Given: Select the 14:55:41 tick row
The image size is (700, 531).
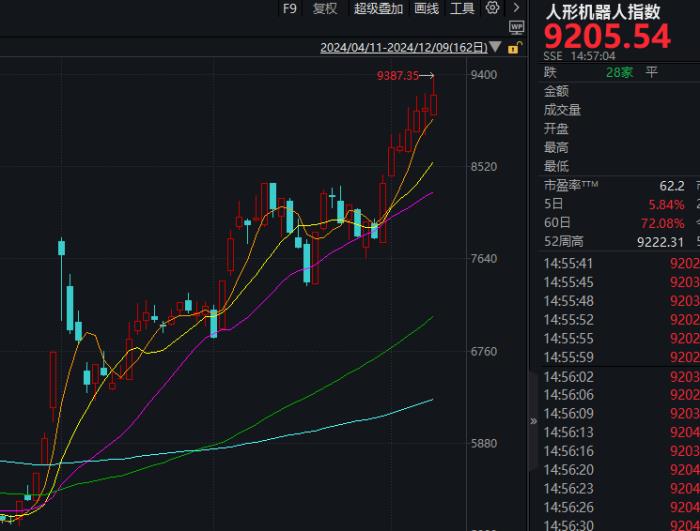Looking at the screenshot, I should click(620, 263).
